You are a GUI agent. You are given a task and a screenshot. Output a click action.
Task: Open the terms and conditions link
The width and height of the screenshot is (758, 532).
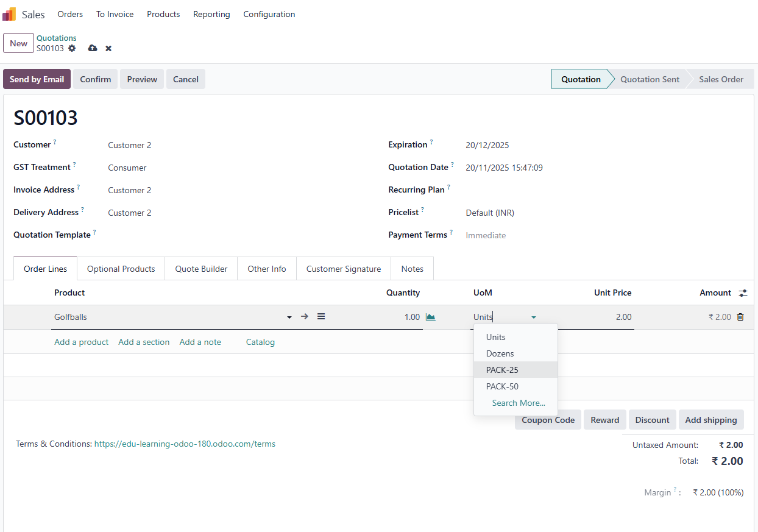185,444
